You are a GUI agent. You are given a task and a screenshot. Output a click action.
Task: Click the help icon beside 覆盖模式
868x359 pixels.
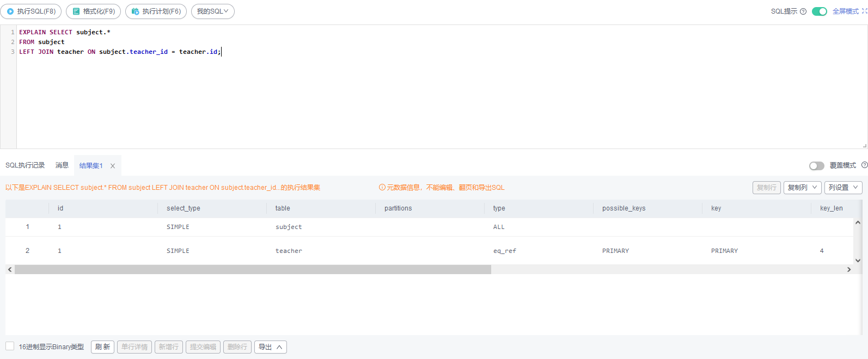[865, 165]
